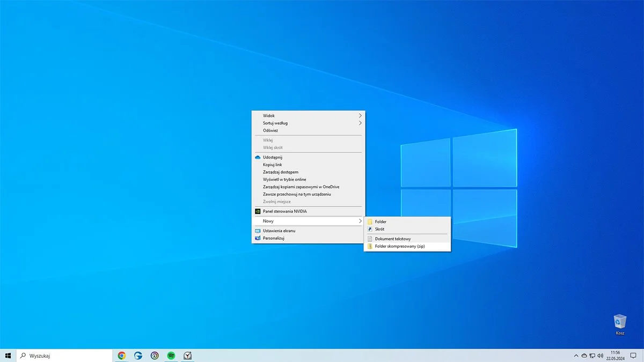Click the Windows Start button
Screen dimensions: 644x362
(8, 355)
